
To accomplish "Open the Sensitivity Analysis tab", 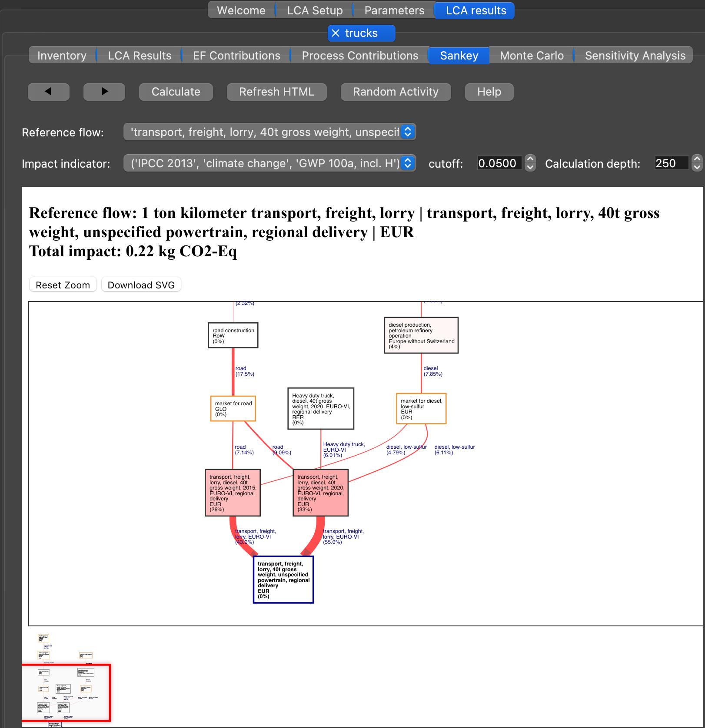I will click(x=635, y=55).
